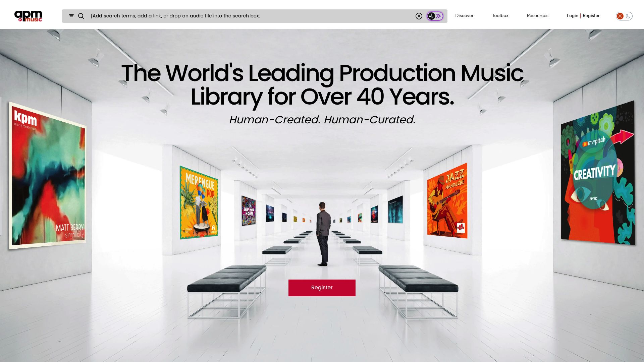Toggle the AI search mode pill
Viewport: 644px width, 362px height.
click(435, 16)
